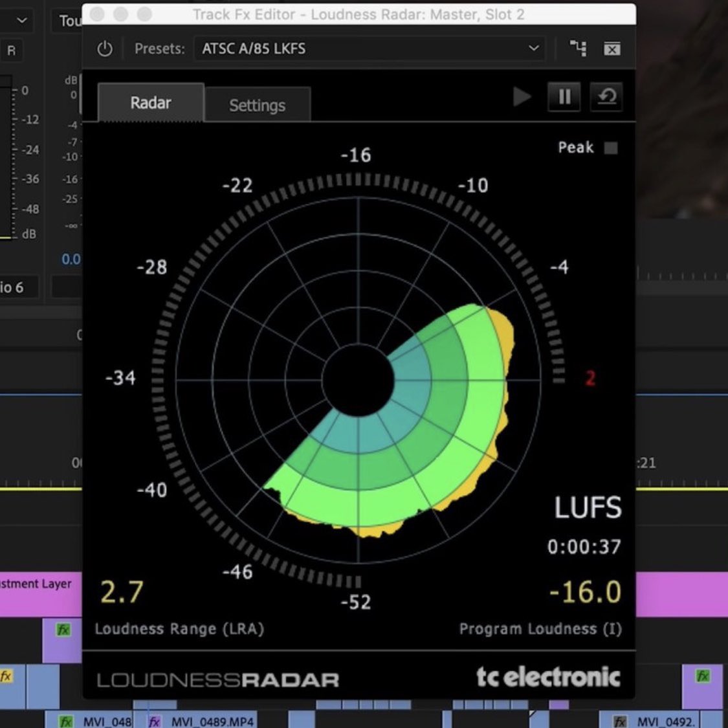Click the green fx badge on purple clip at left
Image resolution: width=728 pixels, height=728 pixels.
coord(63,630)
